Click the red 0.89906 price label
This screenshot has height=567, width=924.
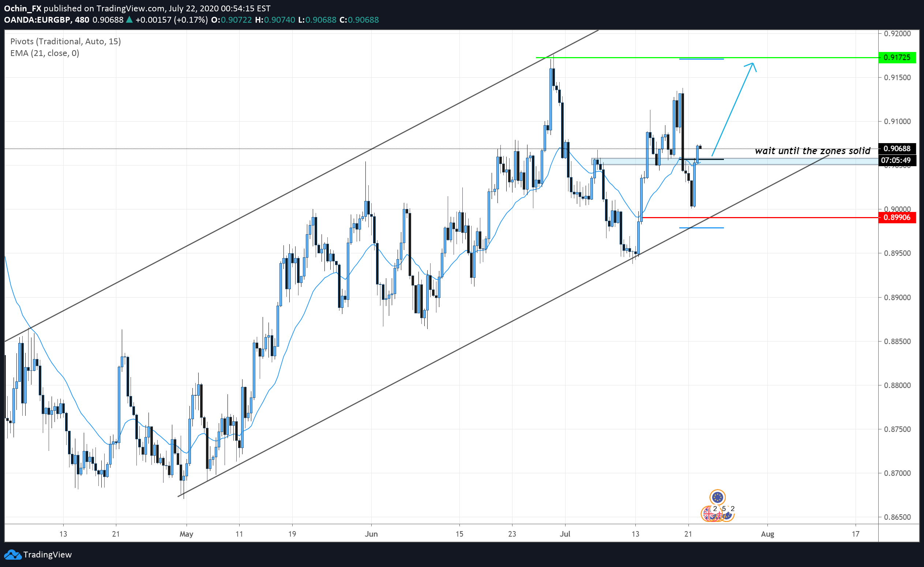tap(897, 218)
